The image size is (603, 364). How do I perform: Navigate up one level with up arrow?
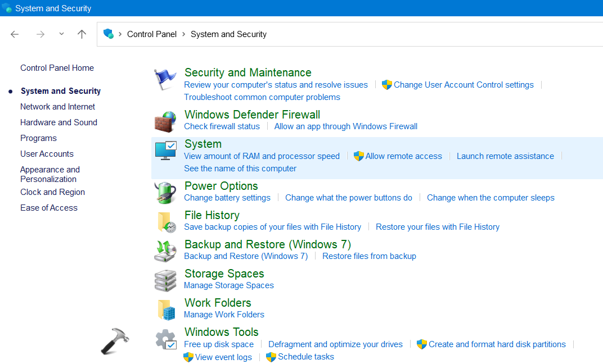coord(82,34)
